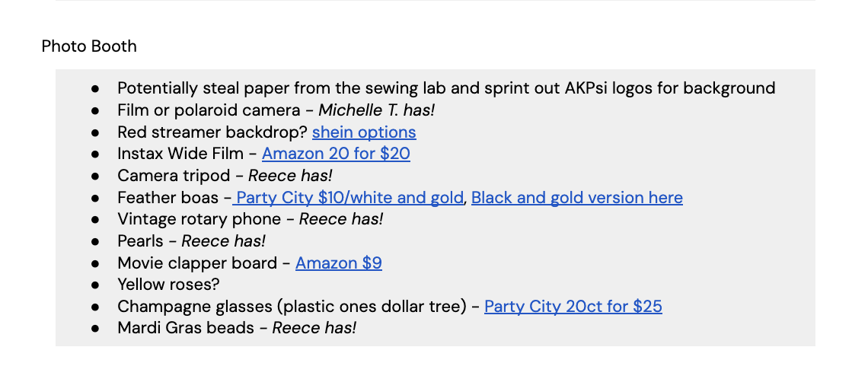Viewport: 868px width, 382px height.
Task: Click the Vintage rotary phone list item
Action: pyautogui.click(x=251, y=219)
